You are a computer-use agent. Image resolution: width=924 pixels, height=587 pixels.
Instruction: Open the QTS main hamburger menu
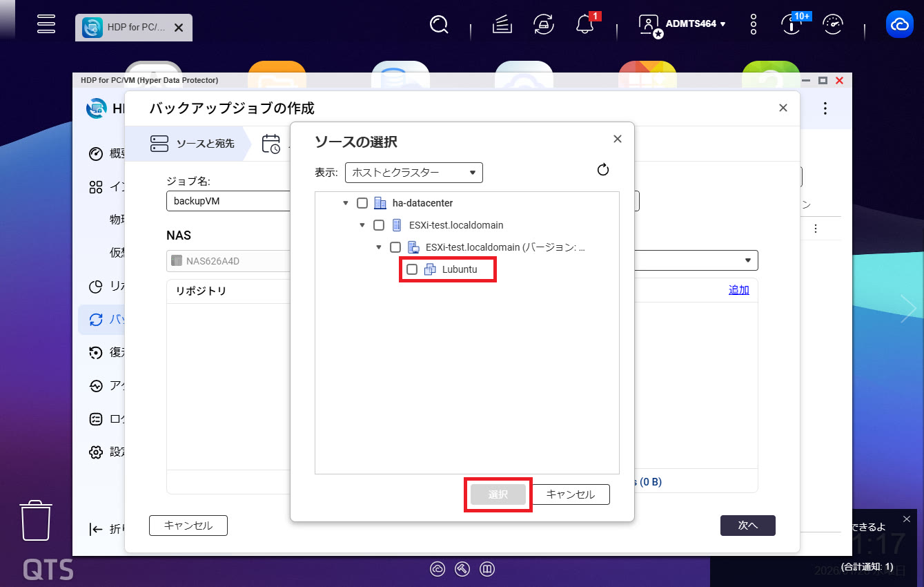46,23
